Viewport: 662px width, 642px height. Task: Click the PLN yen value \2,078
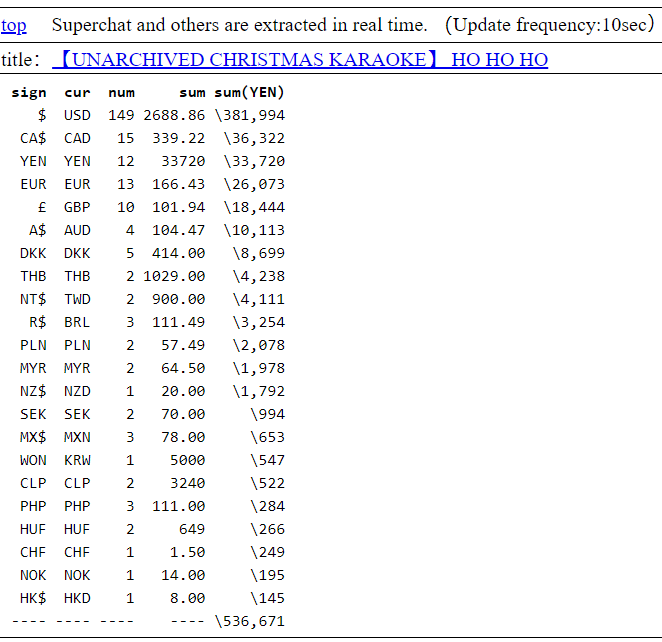pyautogui.click(x=258, y=345)
